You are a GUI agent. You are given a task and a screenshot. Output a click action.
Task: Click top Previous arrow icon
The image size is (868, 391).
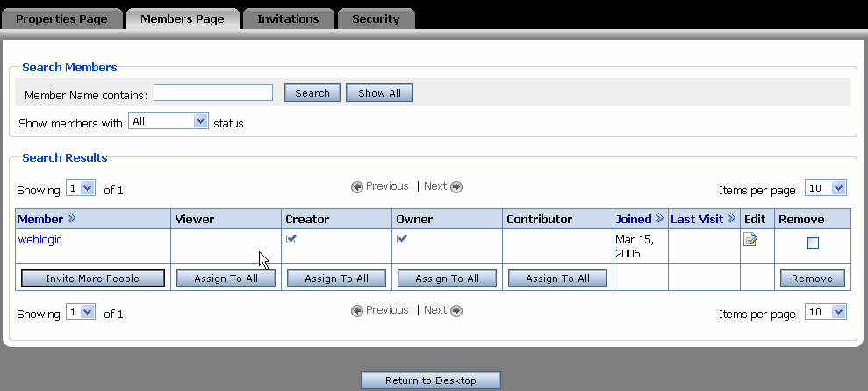[357, 186]
